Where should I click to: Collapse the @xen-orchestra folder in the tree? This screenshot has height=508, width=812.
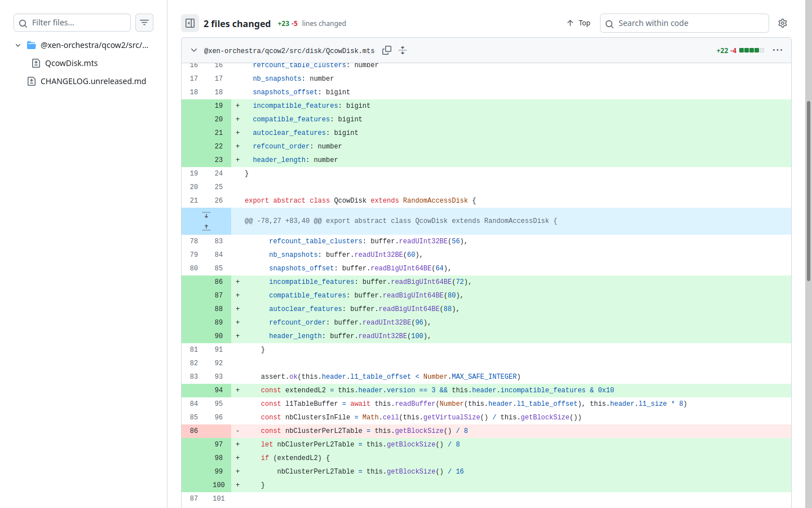(18, 45)
